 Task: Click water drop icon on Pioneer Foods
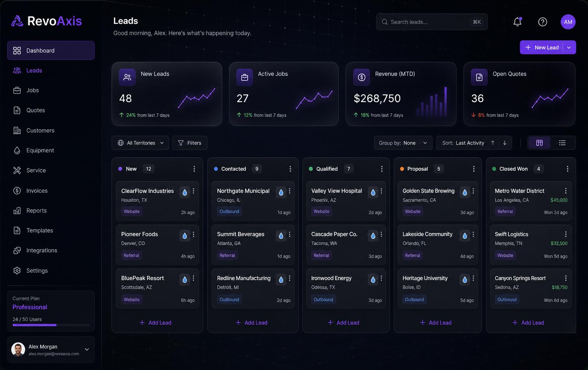[x=184, y=236]
